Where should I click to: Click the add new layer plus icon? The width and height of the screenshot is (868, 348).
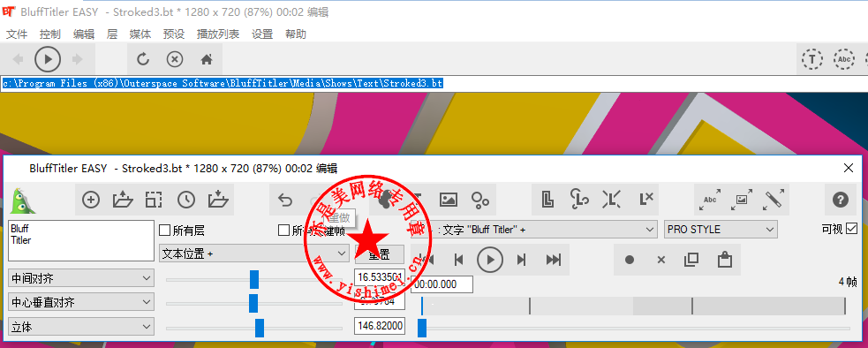tap(91, 200)
